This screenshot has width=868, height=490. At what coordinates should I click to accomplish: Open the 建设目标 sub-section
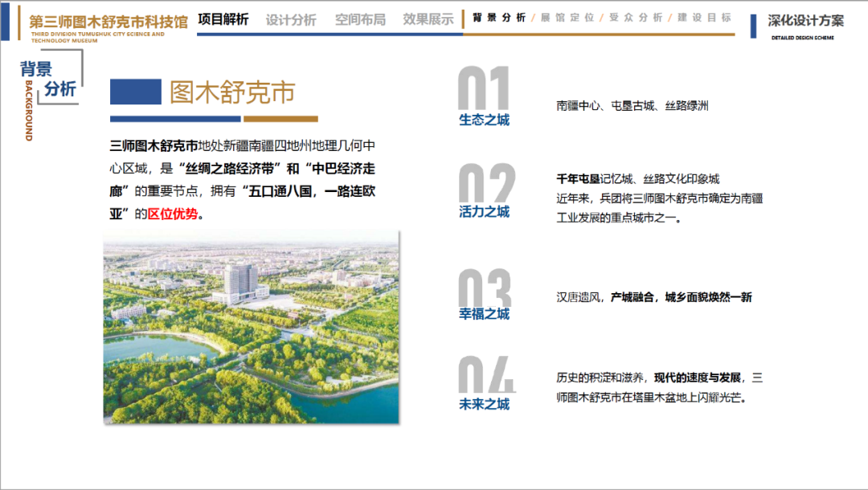704,18
